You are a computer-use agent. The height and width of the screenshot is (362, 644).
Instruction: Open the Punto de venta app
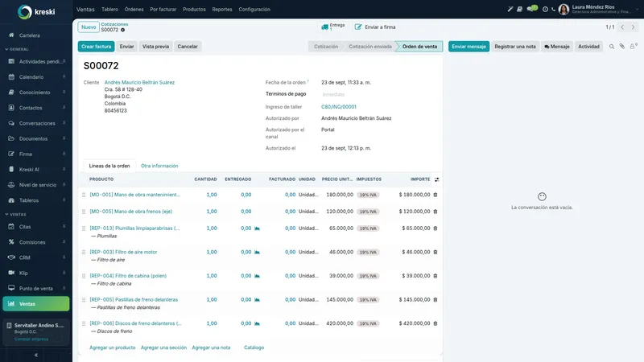(36, 289)
